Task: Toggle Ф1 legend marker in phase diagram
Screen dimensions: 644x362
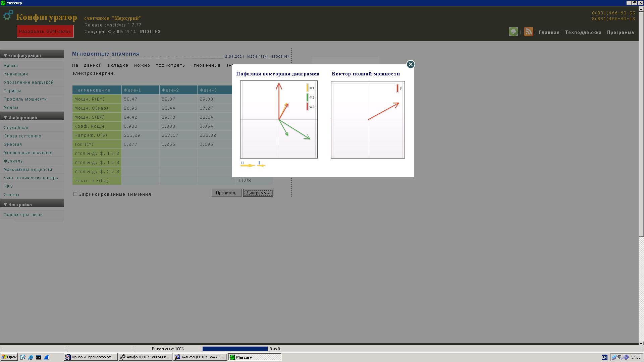Action: pos(307,88)
